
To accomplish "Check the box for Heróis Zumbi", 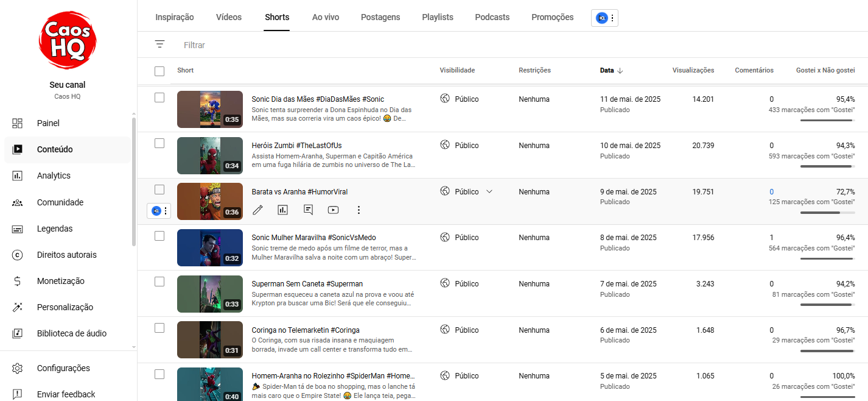I will [159, 143].
